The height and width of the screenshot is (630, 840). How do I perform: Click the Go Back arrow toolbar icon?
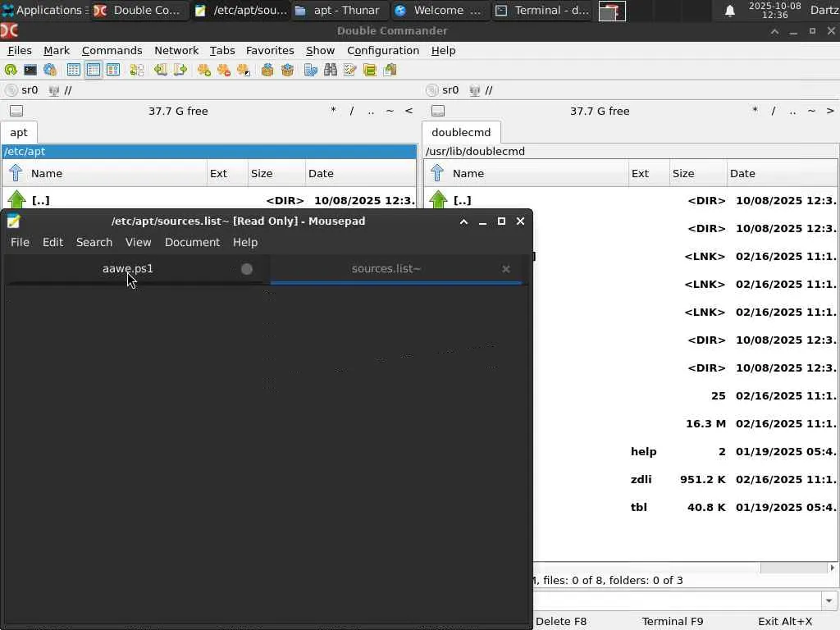[x=160, y=70]
